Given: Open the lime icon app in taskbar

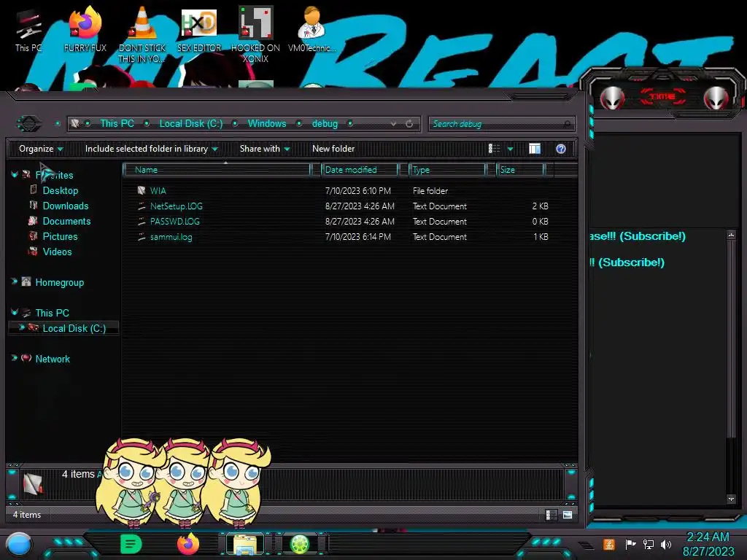Looking at the screenshot, I should point(300,544).
